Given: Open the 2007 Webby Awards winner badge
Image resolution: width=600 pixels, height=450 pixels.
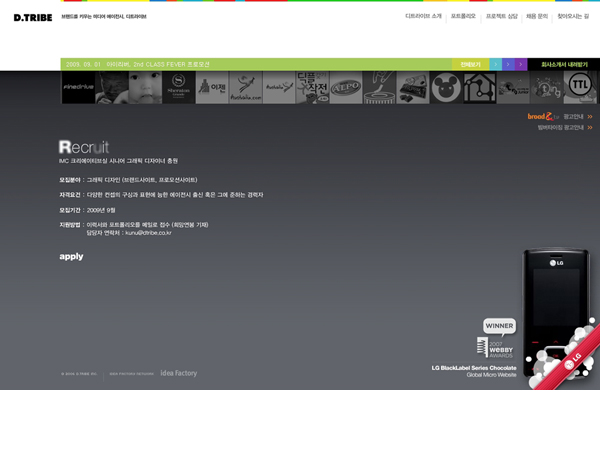Looking at the screenshot, I should [x=497, y=339].
